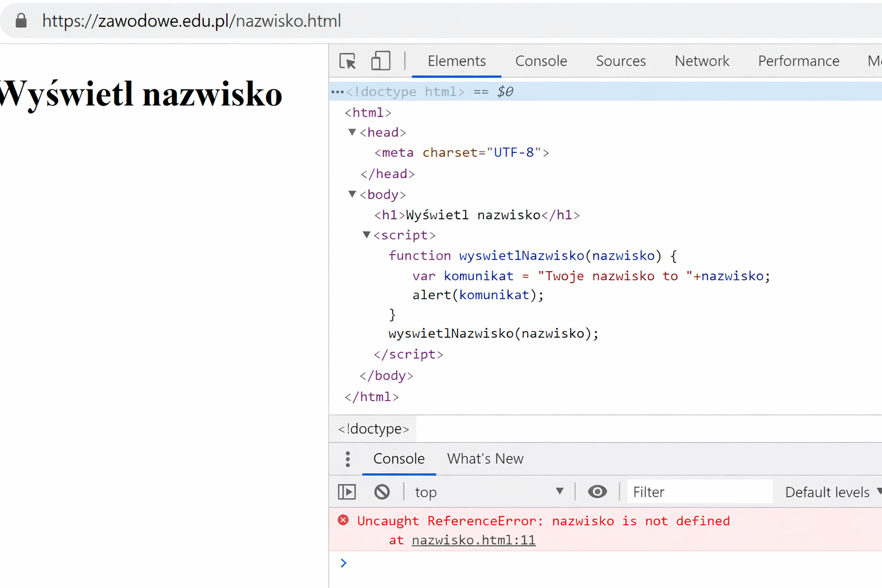882x588 pixels.
Task: Switch to the Network tab
Action: (701, 61)
